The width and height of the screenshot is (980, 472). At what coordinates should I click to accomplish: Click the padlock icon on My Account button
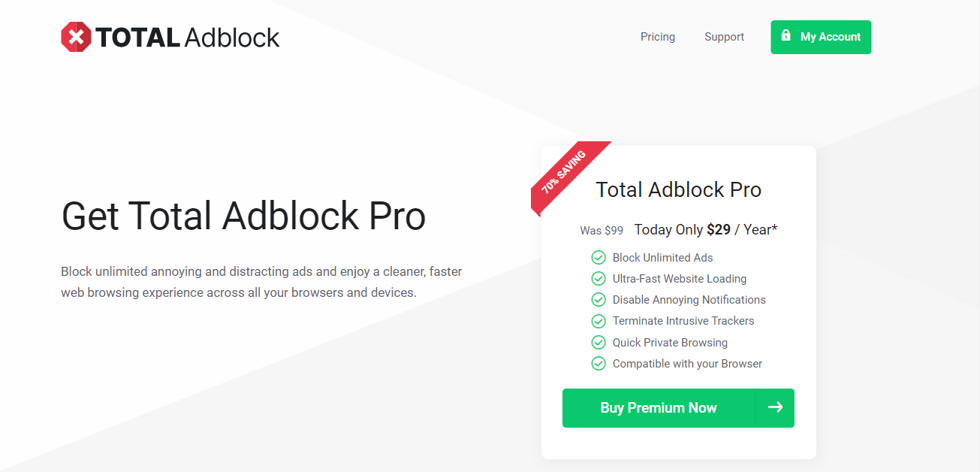tap(786, 35)
